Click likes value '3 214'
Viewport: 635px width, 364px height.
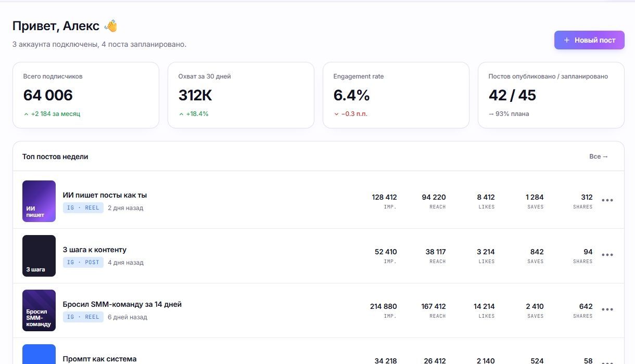tap(486, 252)
